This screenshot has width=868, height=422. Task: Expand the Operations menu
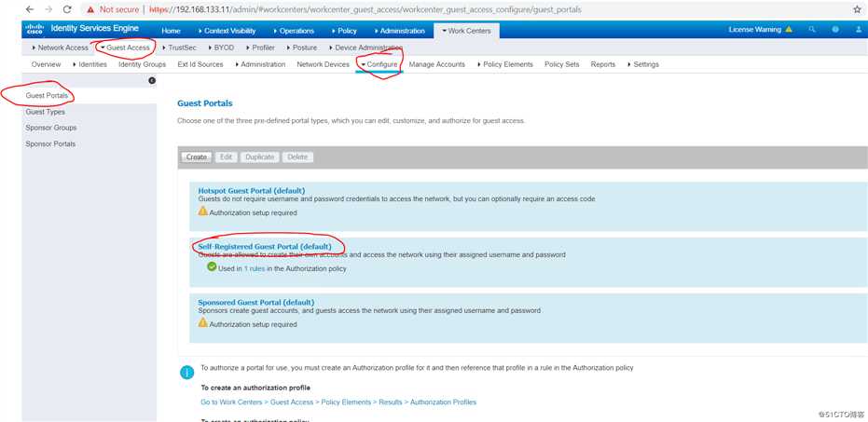tap(294, 31)
